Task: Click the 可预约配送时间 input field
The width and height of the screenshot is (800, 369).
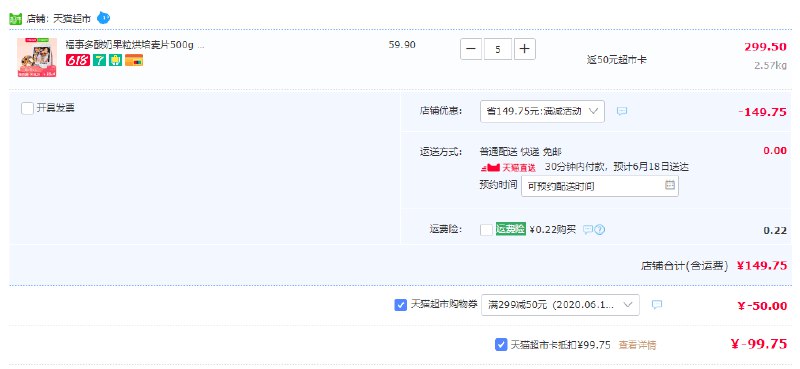Action: coord(599,186)
